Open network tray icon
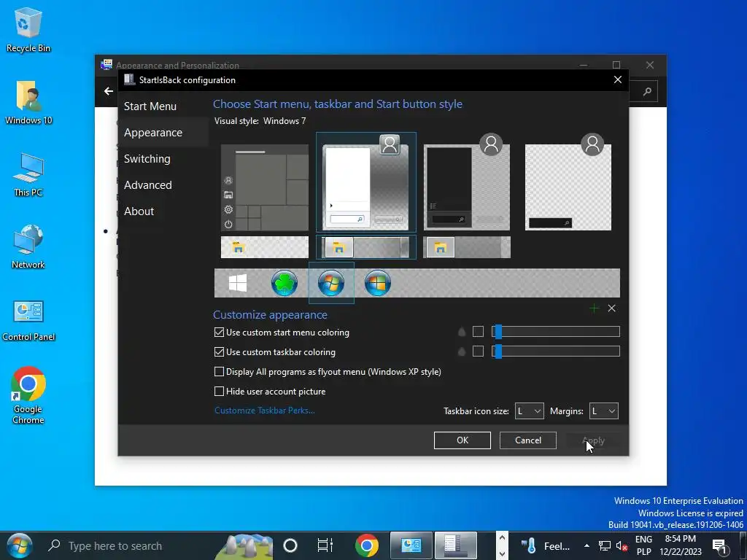The height and width of the screenshot is (560, 747). click(605, 546)
